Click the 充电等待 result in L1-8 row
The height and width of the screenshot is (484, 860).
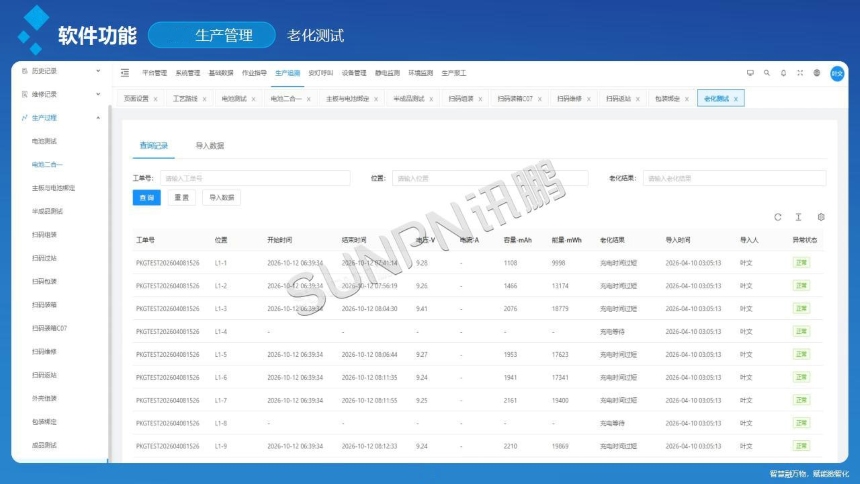pos(612,424)
